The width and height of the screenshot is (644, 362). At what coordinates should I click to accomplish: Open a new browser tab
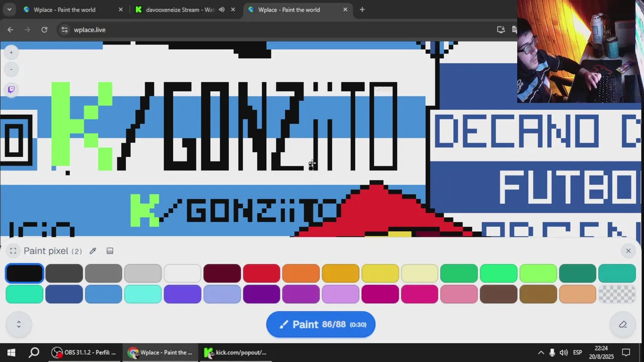coord(362,10)
